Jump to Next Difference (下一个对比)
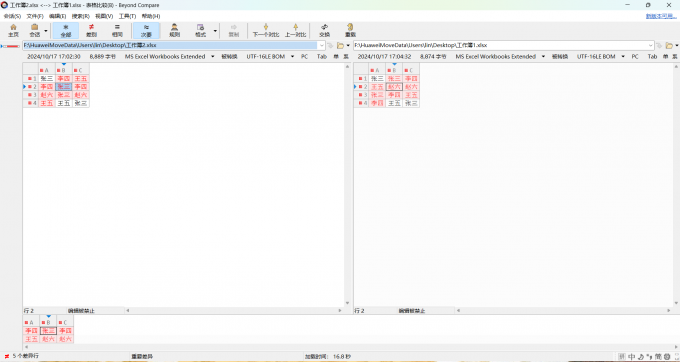The width and height of the screenshot is (680, 362). (266, 30)
